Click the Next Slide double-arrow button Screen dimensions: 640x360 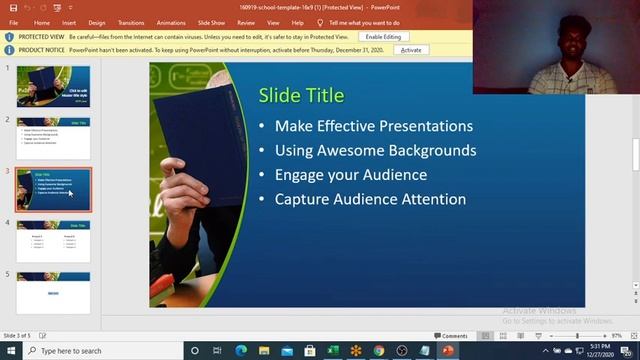point(636,301)
